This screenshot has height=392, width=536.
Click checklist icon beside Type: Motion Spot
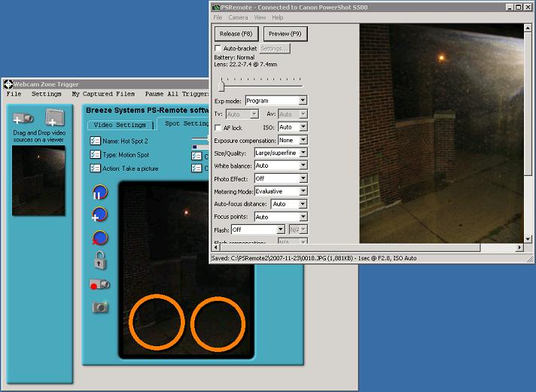click(x=95, y=154)
